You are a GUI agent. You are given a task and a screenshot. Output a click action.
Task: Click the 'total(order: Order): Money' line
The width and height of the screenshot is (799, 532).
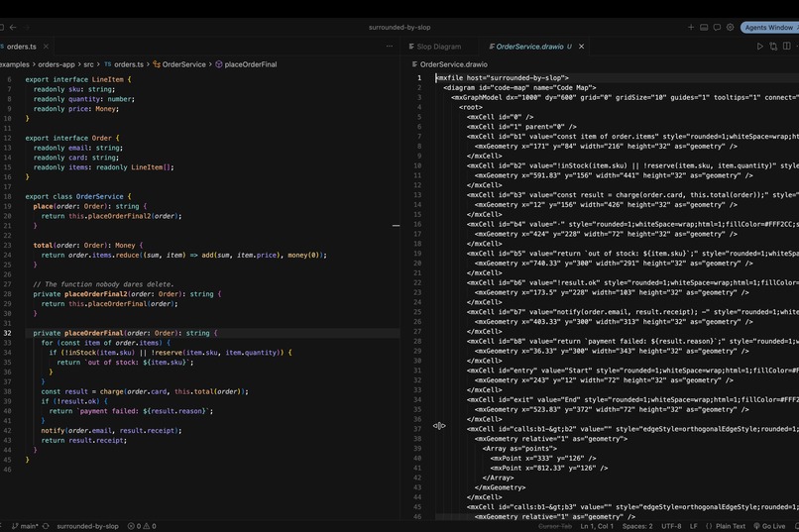click(88, 246)
